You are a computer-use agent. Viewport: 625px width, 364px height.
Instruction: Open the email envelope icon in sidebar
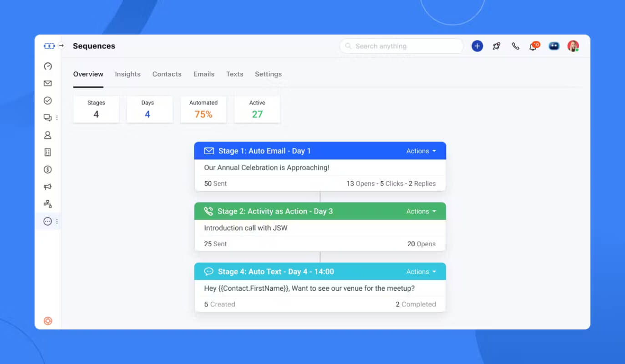[x=48, y=83]
